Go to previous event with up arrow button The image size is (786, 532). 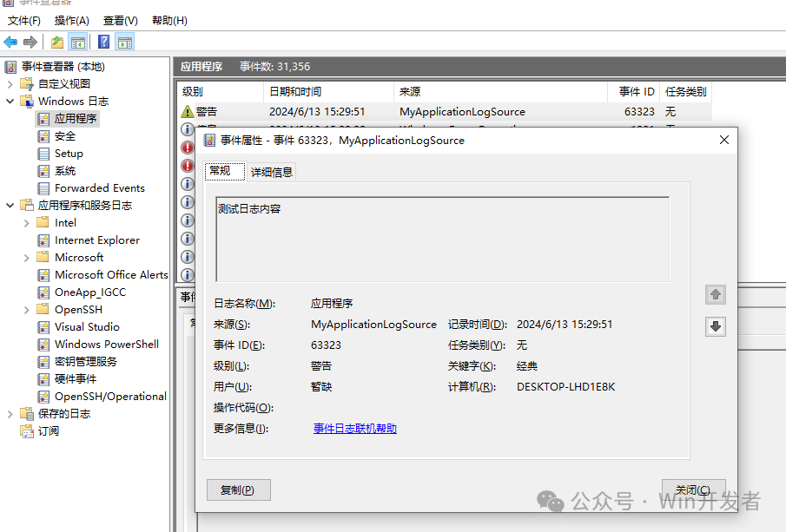pyautogui.click(x=716, y=294)
